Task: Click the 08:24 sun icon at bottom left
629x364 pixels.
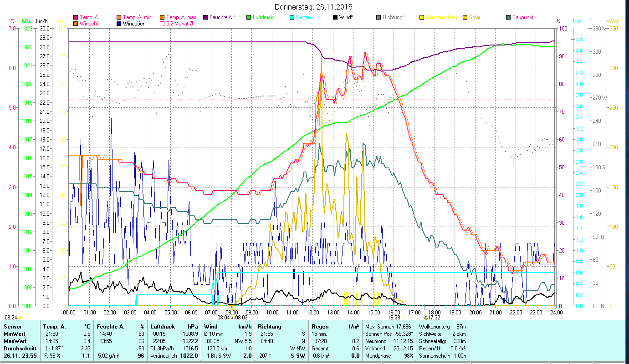Action: (x=20, y=318)
